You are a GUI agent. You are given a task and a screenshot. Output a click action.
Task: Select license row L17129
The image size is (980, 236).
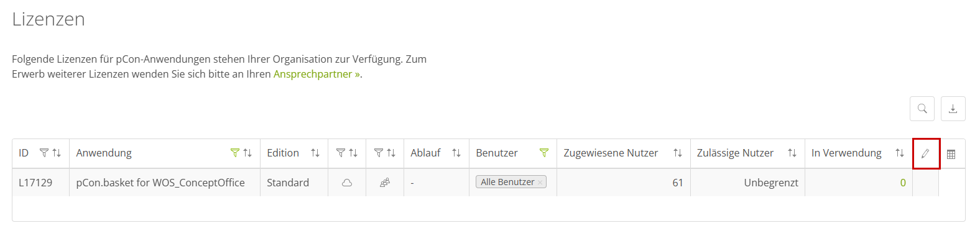pyautogui.click(x=475, y=183)
